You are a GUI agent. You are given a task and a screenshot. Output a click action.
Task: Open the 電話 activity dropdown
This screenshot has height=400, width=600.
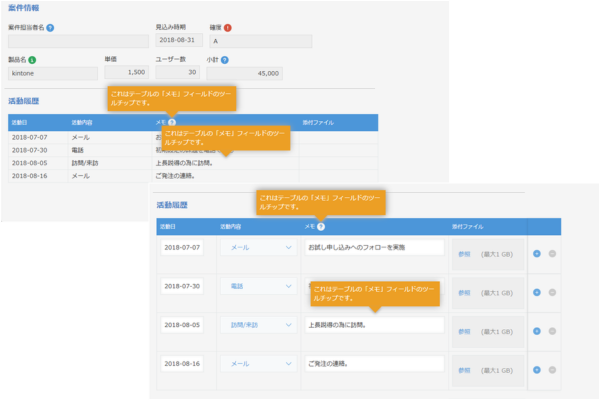255,286
